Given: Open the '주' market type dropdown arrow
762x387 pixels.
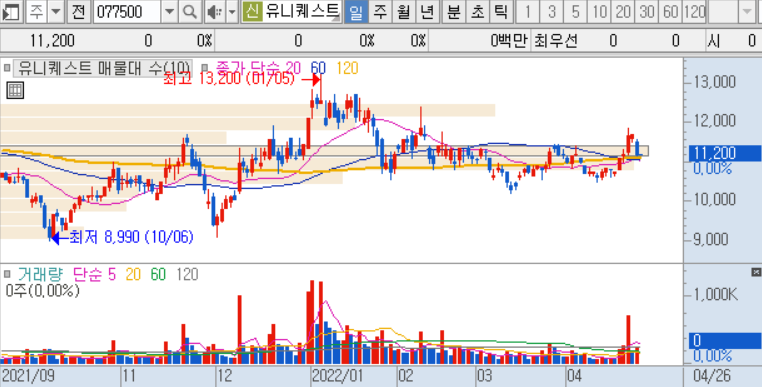Looking at the screenshot, I should click(57, 12).
